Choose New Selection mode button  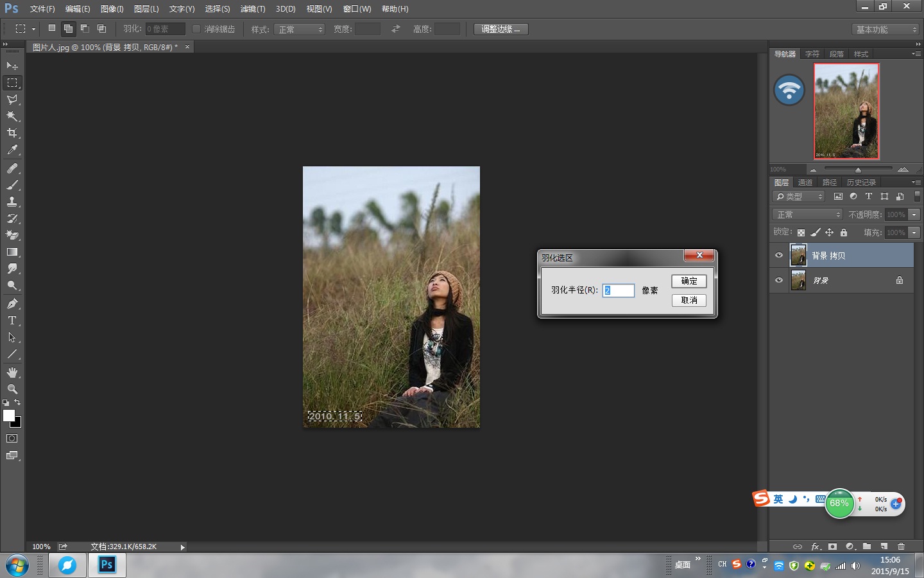(52, 29)
